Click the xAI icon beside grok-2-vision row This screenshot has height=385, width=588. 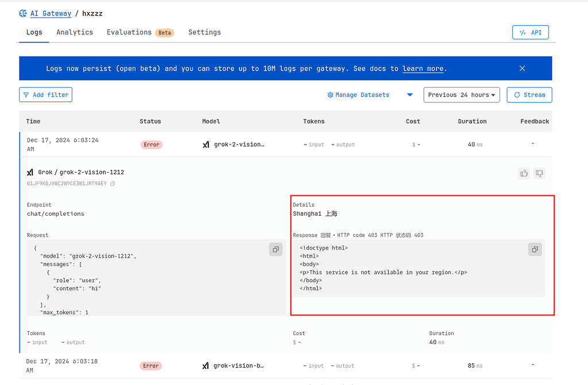[206, 145]
